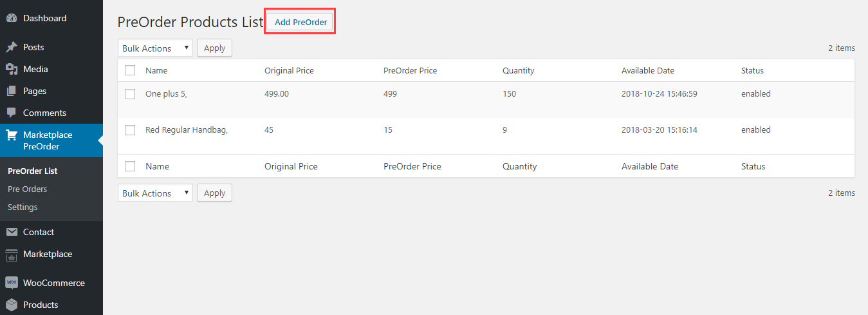Screen dimensions: 868x315
Task: Open Media via its sidebar icon
Action: [12, 70]
